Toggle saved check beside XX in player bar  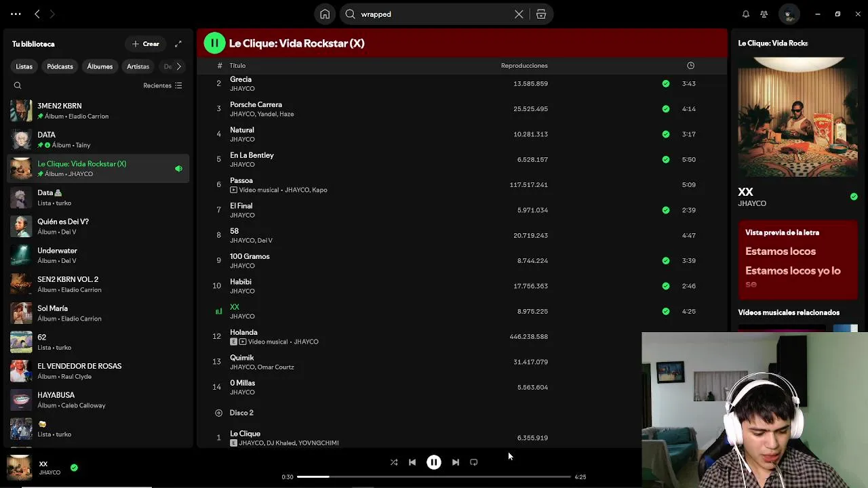(x=75, y=468)
